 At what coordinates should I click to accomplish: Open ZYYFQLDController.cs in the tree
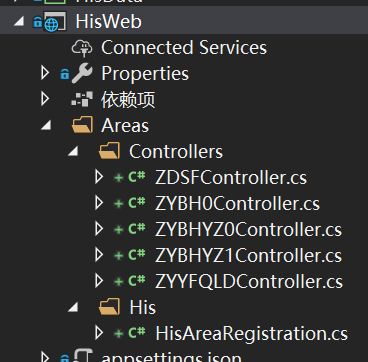pos(249,281)
